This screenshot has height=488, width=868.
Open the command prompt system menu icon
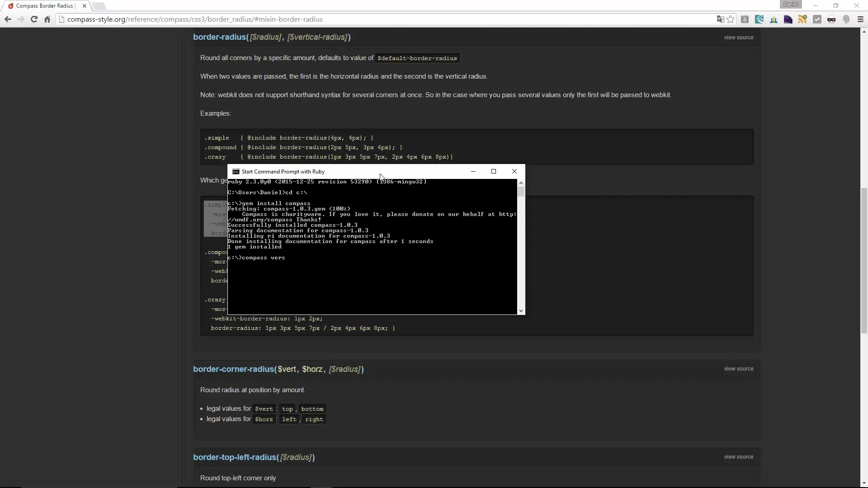(236, 172)
